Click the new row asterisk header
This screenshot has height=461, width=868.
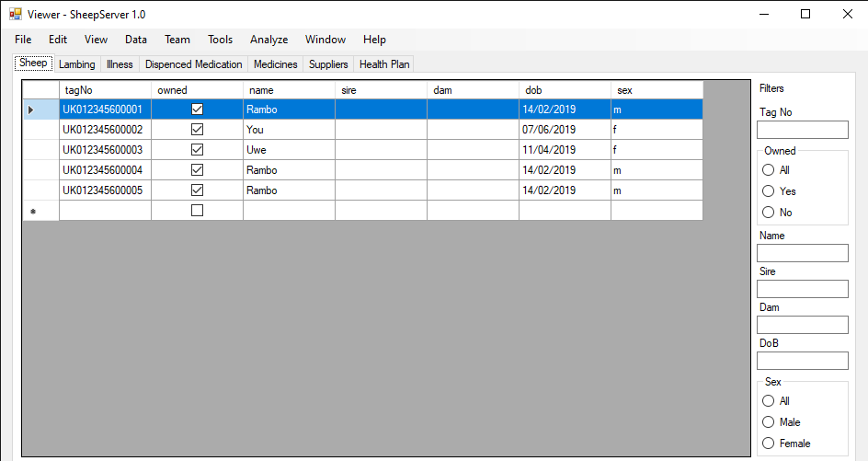point(33,211)
